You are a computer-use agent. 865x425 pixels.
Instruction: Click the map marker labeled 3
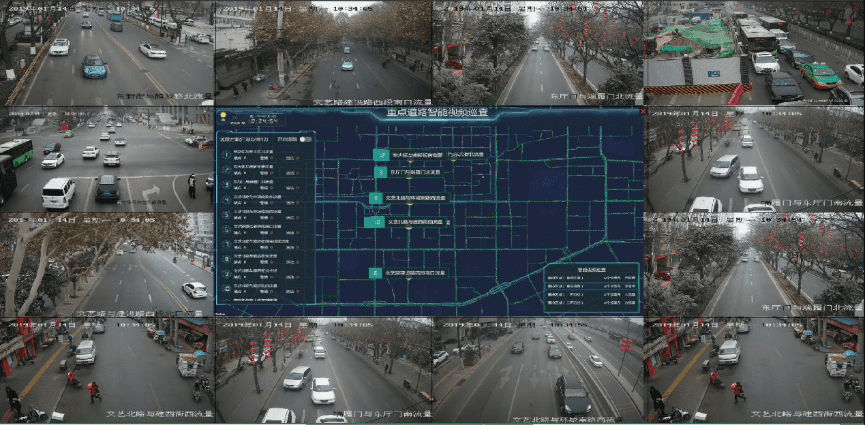(x=378, y=172)
